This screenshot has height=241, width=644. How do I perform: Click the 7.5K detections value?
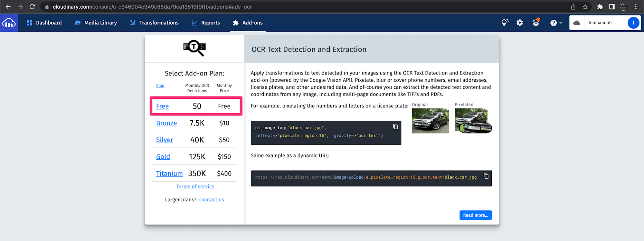(197, 123)
